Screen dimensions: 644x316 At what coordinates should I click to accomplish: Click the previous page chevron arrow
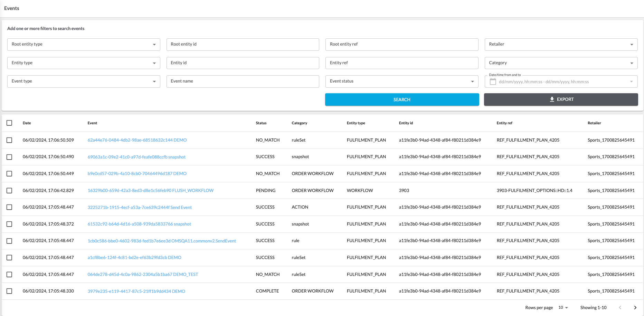click(620, 307)
